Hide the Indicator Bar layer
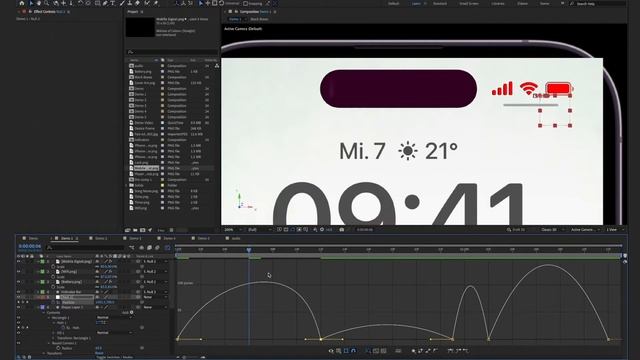Image resolution: width=640 pixels, height=360 pixels. coord(18,292)
